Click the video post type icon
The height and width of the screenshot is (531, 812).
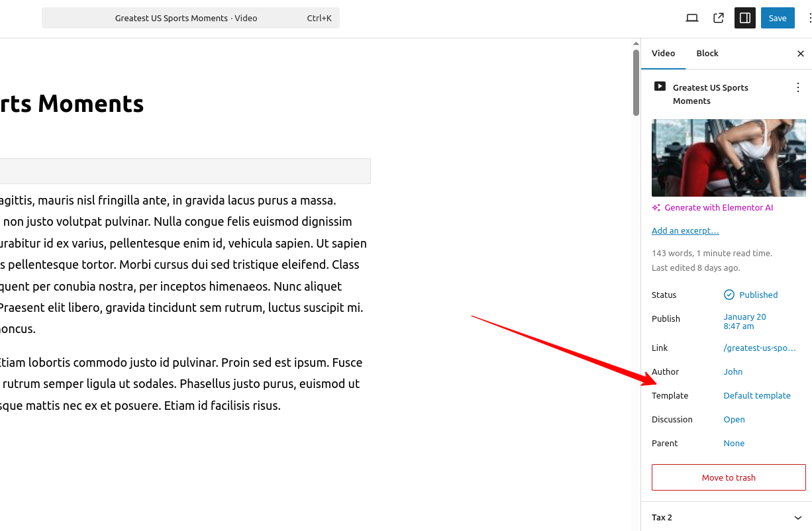(x=660, y=87)
